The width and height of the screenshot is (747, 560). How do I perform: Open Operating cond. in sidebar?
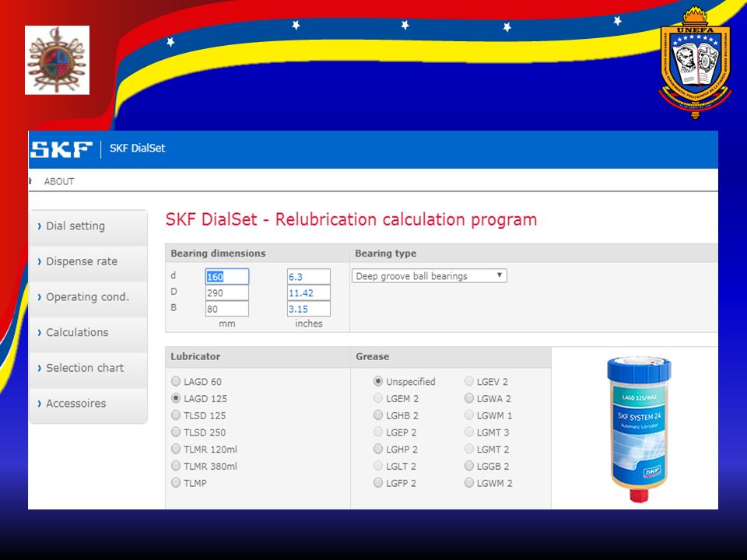click(x=88, y=297)
